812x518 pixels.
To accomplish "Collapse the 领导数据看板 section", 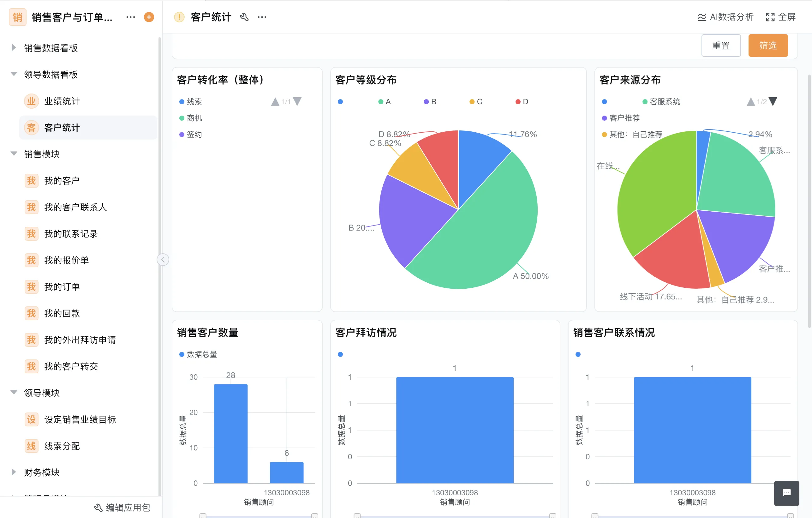I will (14, 74).
